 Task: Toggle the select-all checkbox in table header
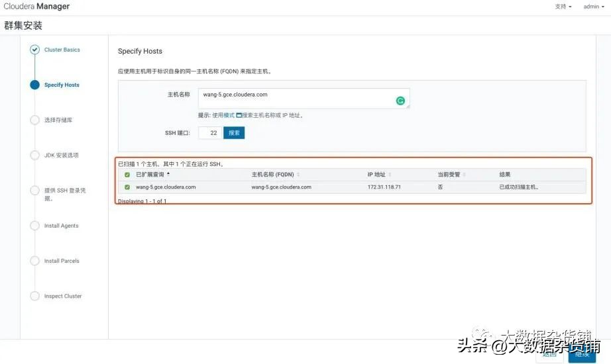127,175
